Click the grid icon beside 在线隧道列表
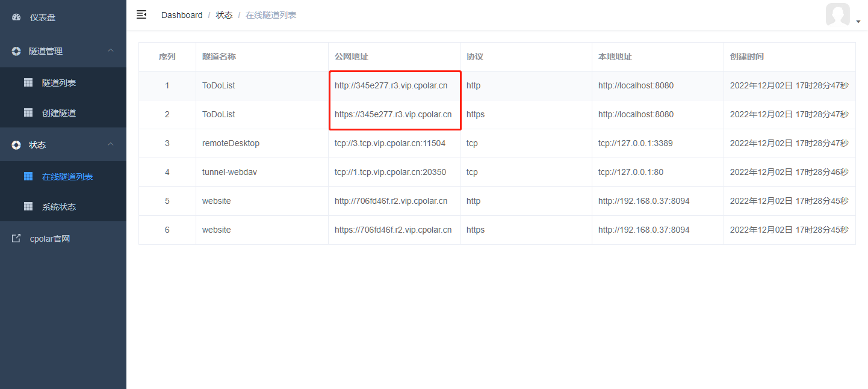The width and height of the screenshot is (868, 389). [x=28, y=176]
